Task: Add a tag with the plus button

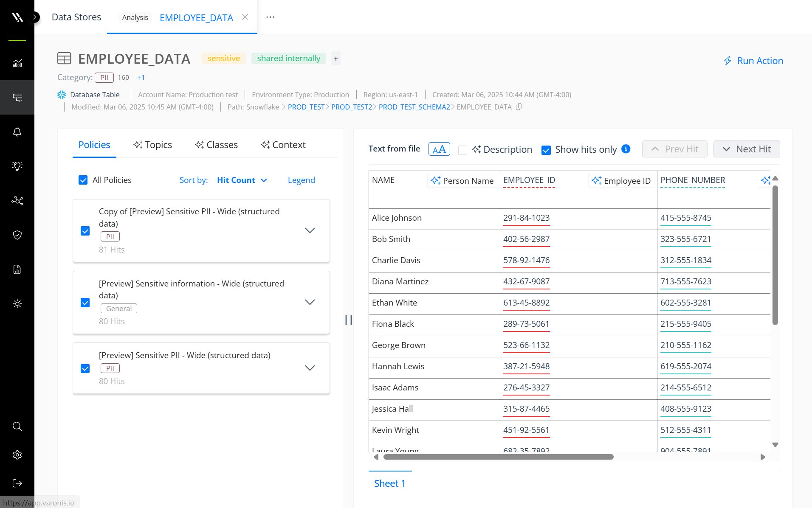Action: (336, 59)
